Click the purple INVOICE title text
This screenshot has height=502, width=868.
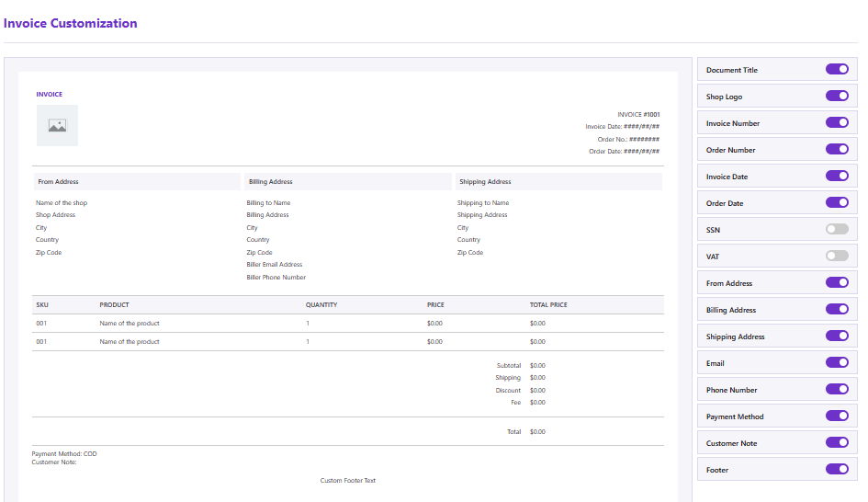point(50,94)
